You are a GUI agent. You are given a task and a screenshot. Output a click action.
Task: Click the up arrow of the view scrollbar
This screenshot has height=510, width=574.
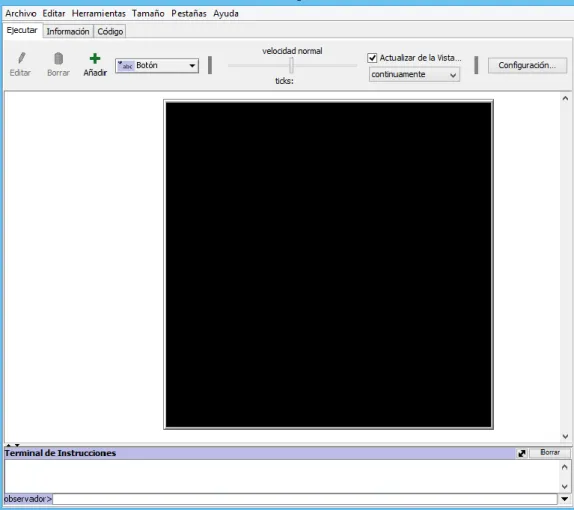(565, 98)
